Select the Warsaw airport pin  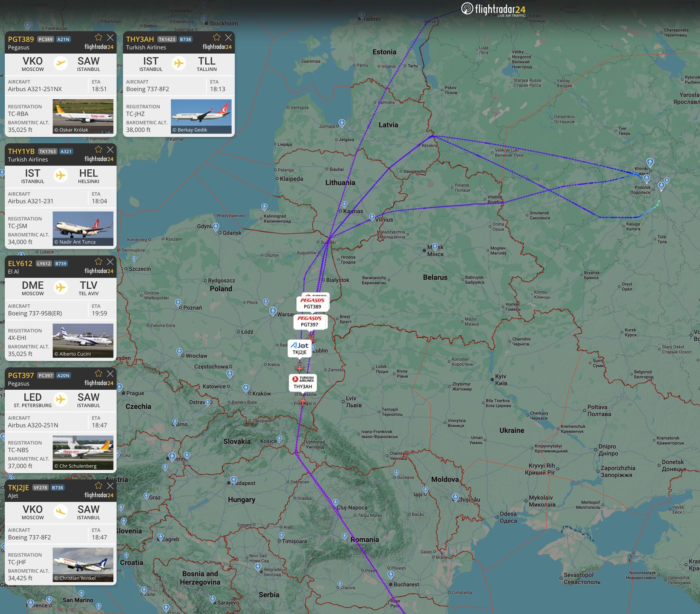[273, 312]
